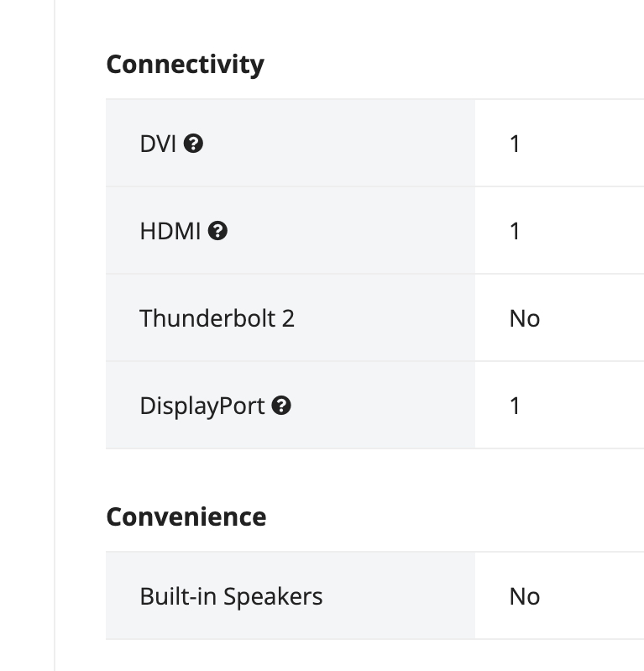Select the Built-in Speakers value No
This screenshot has height=671, width=644.
tap(525, 596)
